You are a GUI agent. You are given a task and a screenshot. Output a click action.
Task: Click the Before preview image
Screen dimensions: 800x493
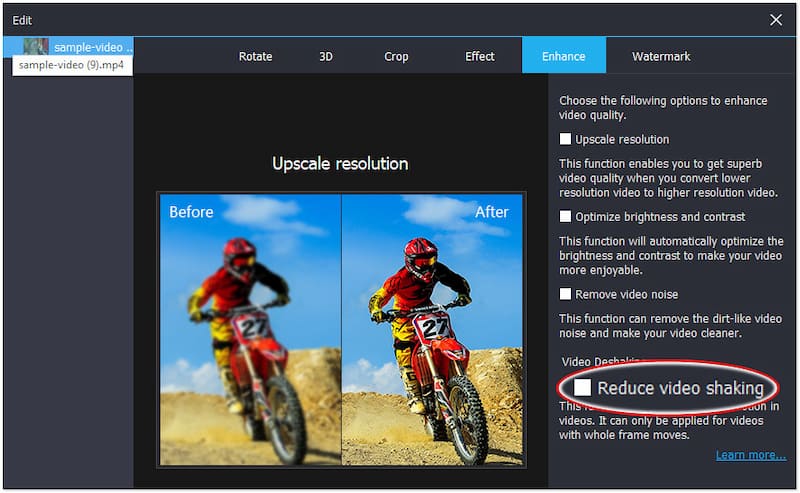(250, 330)
